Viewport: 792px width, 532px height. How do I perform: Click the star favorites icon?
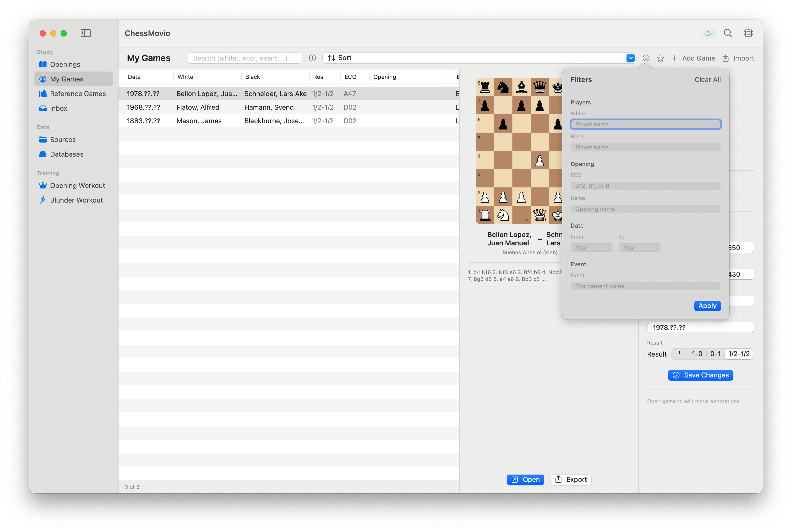pos(660,58)
